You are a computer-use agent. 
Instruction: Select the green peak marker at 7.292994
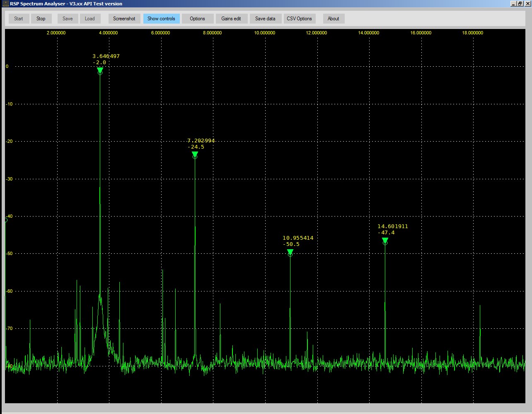[x=195, y=154]
